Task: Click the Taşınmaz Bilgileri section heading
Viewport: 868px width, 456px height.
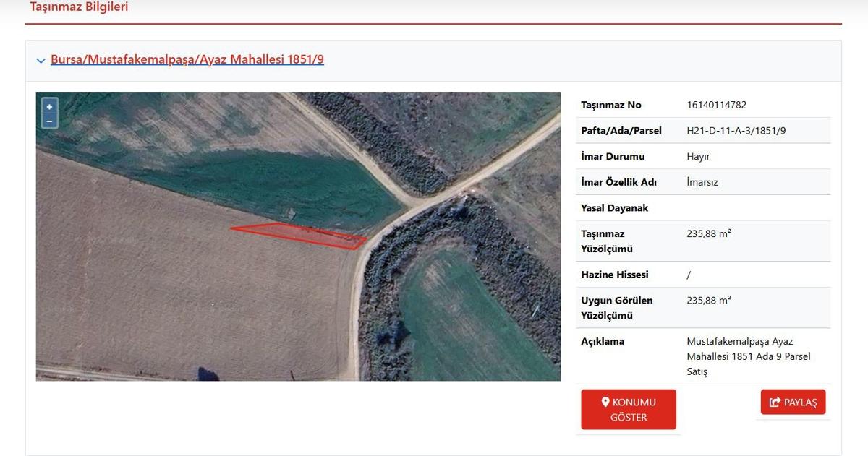Action: (79, 7)
